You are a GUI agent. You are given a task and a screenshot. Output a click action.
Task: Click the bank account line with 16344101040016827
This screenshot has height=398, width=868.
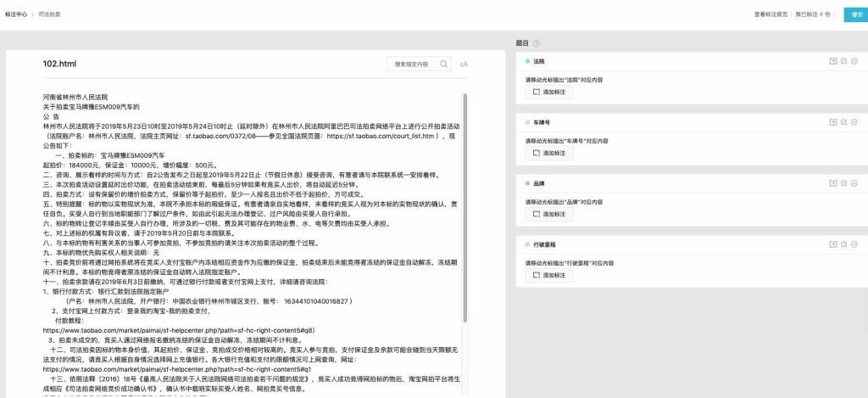[x=209, y=301]
